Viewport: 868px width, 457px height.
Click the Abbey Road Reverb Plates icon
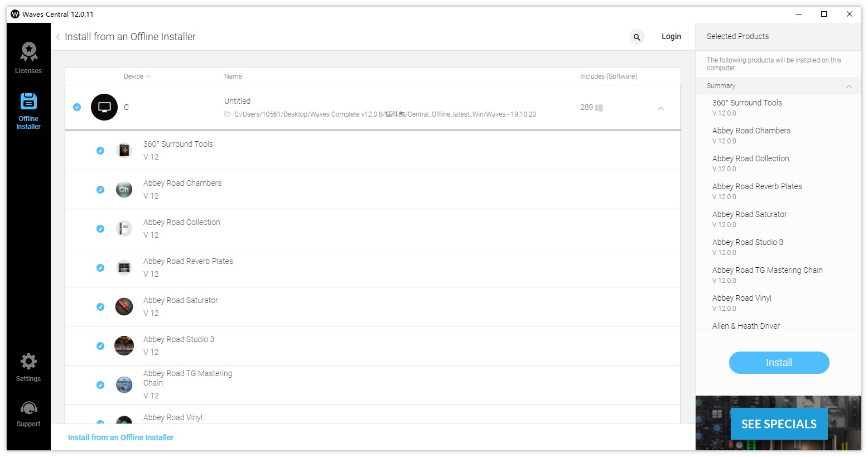point(124,267)
